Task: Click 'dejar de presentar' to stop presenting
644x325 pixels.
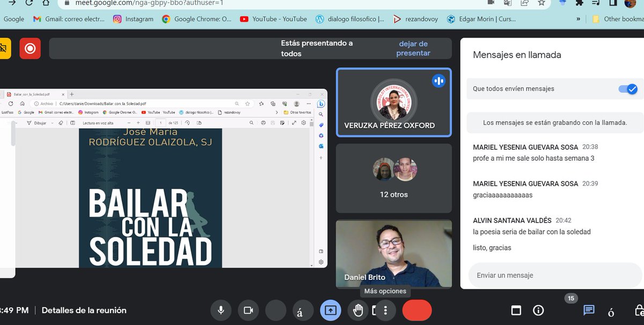Action: pyautogui.click(x=413, y=48)
